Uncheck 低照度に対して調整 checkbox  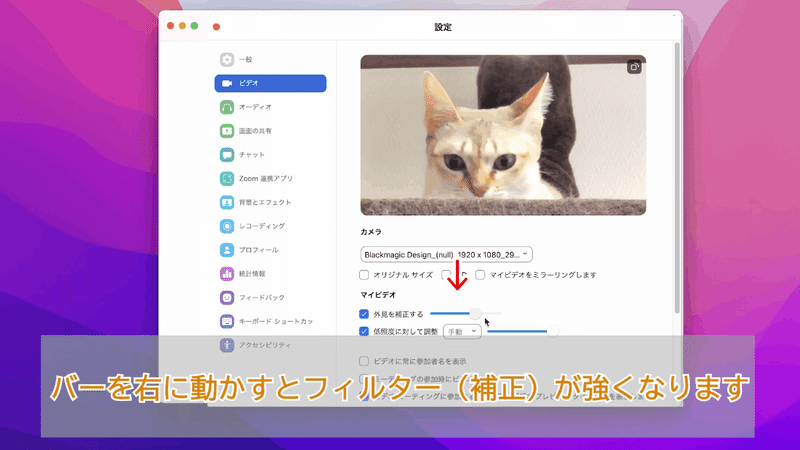[x=364, y=332]
